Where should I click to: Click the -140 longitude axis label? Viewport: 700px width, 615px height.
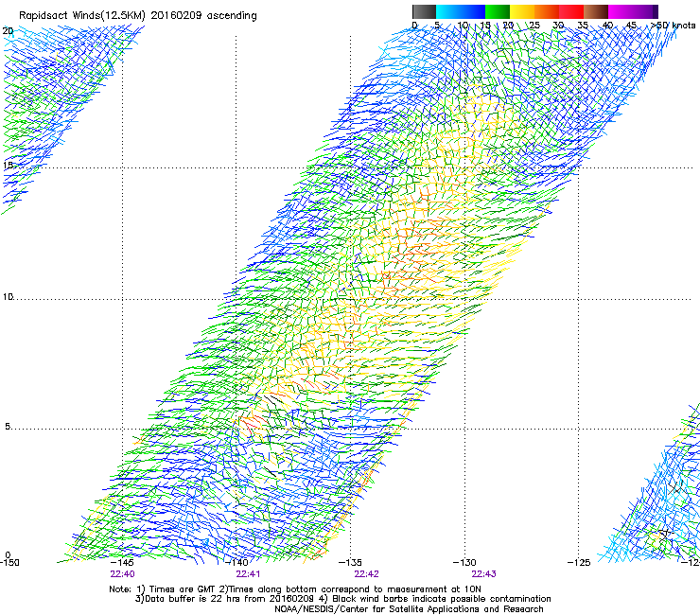click(236, 562)
